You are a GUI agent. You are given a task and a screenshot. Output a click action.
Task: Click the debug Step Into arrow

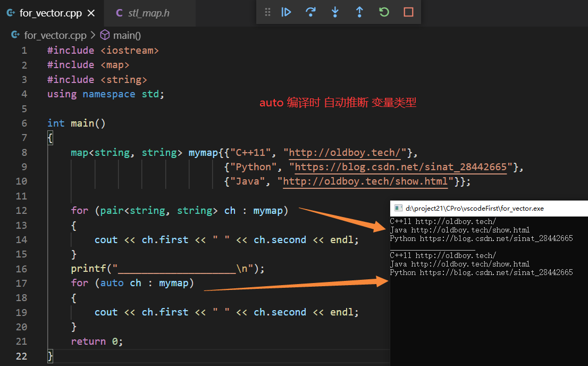(335, 12)
